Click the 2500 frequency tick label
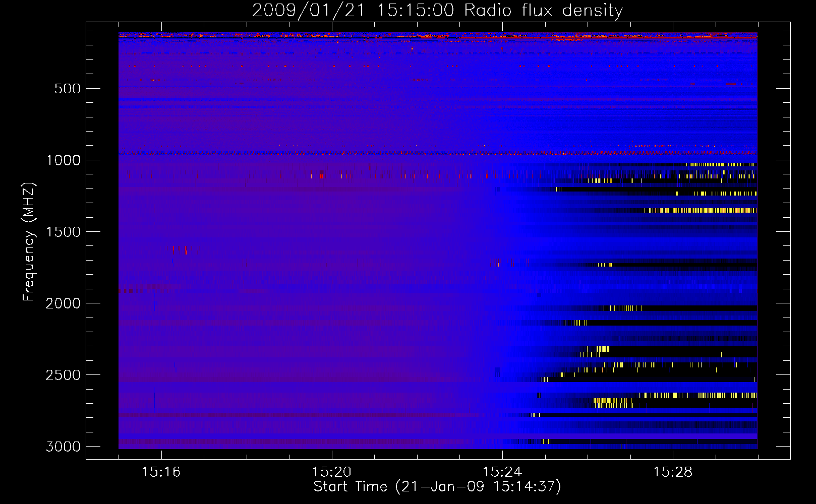Screen dimensions: 816x504 coord(63,375)
